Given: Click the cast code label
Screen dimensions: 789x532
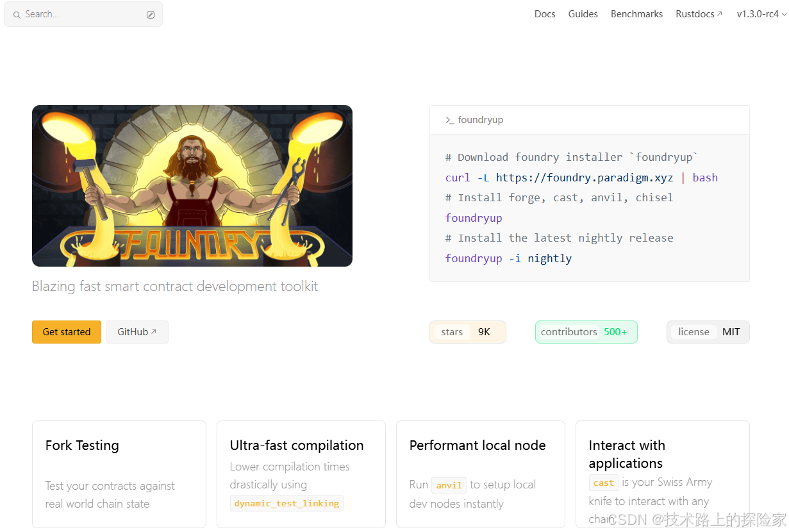Looking at the screenshot, I should pyautogui.click(x=604, y=483).
